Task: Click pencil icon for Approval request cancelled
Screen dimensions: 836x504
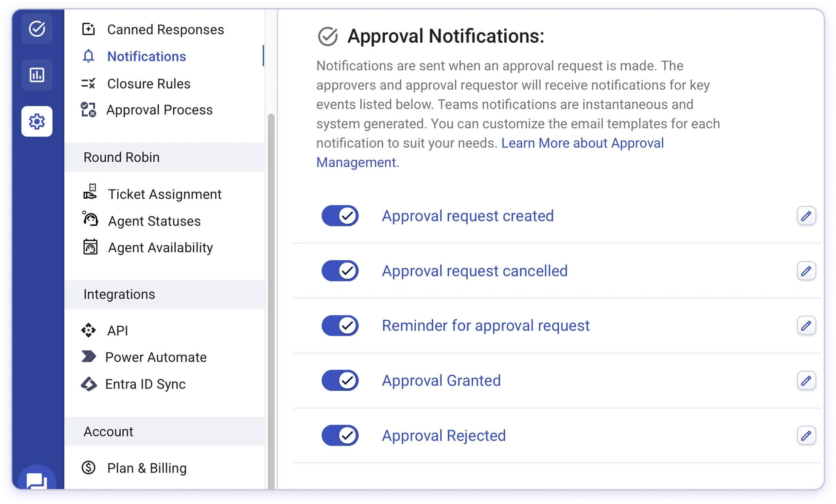Action: pos(806,271)
